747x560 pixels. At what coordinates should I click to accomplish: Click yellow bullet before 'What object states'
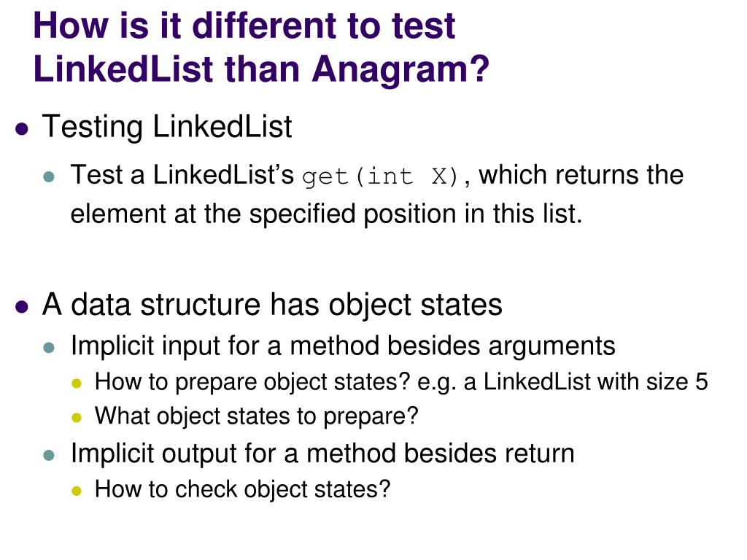point(76,418)
